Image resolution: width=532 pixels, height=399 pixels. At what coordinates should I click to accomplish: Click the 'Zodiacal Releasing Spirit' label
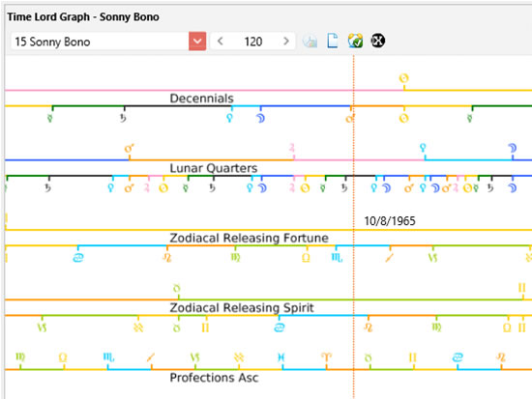click(242, 308)
